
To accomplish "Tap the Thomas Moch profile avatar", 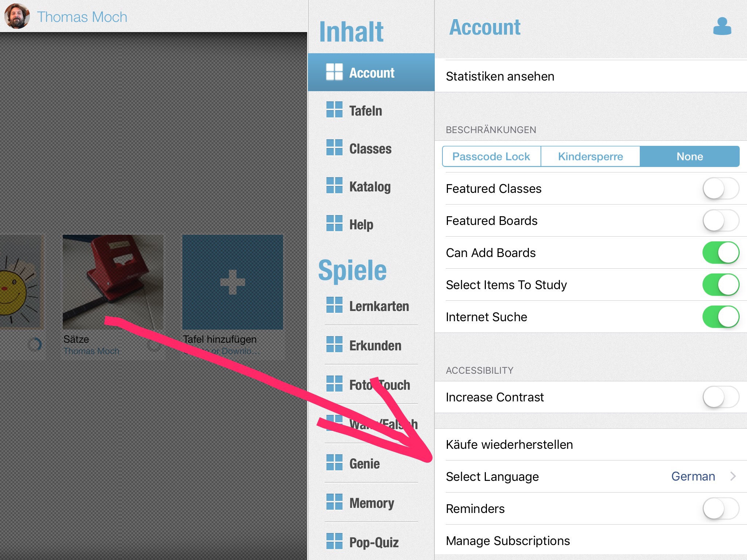I will tap(17, 16).
